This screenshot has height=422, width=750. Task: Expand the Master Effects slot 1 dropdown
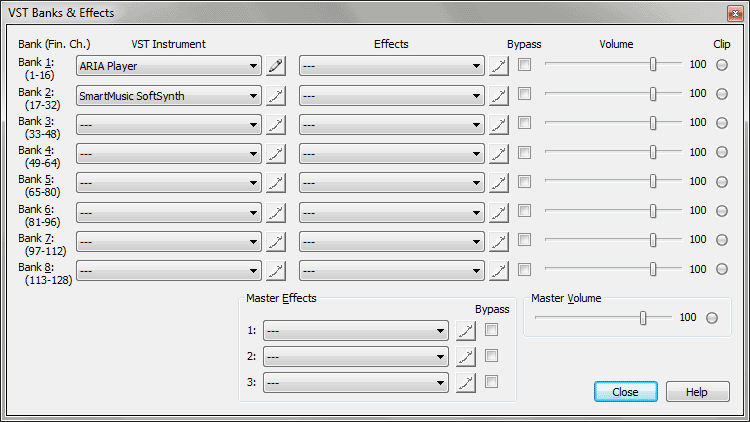pos(356,331)
